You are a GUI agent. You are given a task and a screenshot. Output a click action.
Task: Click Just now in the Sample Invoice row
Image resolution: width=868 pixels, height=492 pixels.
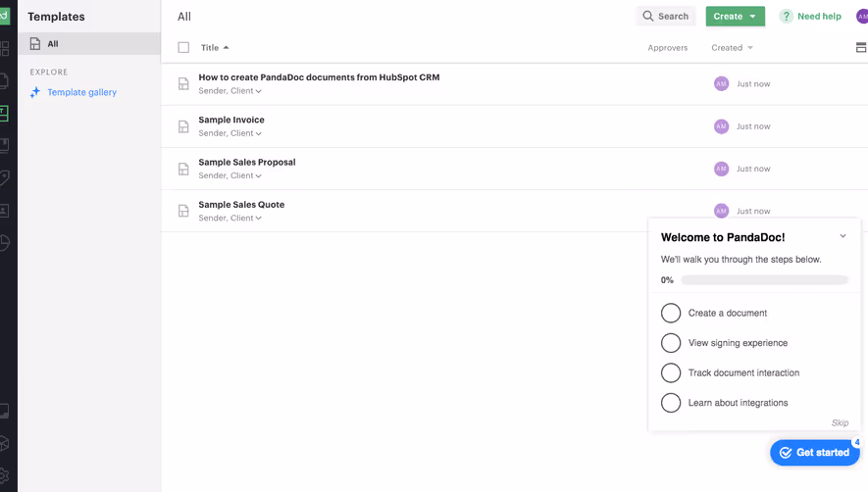click(x=753, y=126)
